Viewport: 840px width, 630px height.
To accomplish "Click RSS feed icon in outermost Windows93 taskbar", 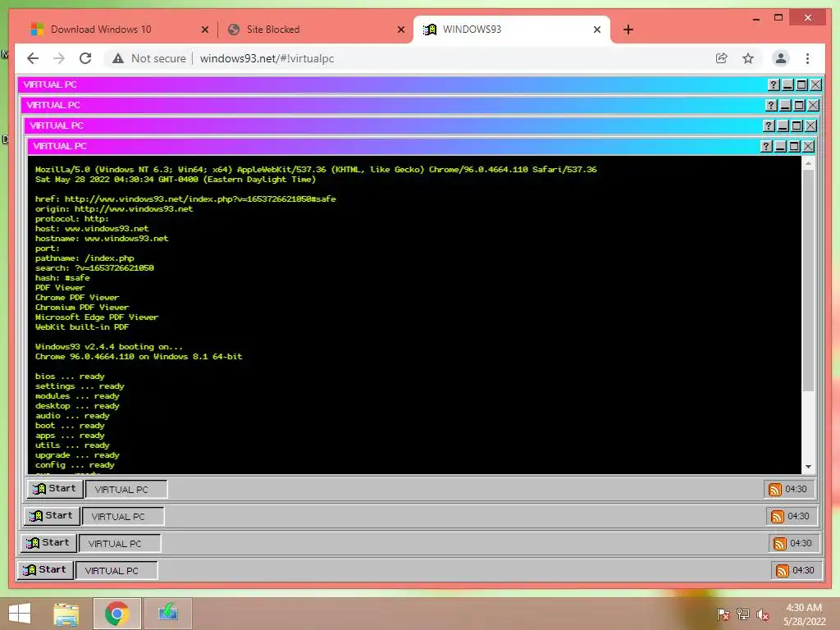I will pyautogui.click(x=782, y=571).
